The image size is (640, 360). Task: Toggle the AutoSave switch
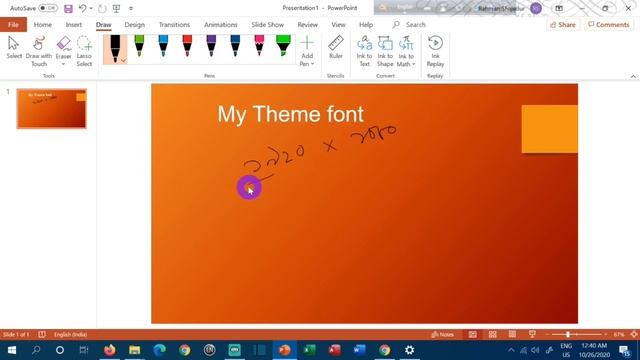pos(48,8)
